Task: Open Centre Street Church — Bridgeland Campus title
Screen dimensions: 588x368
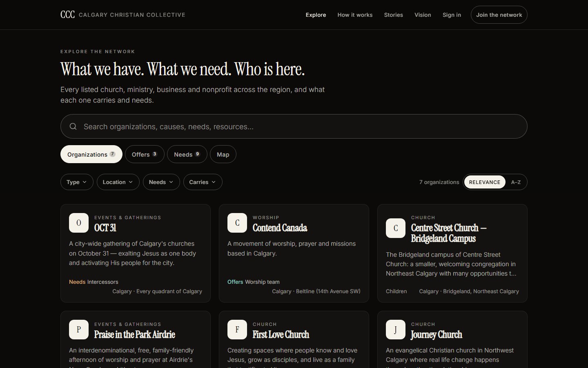Action: pyautogui.click(x=449, y=233)
